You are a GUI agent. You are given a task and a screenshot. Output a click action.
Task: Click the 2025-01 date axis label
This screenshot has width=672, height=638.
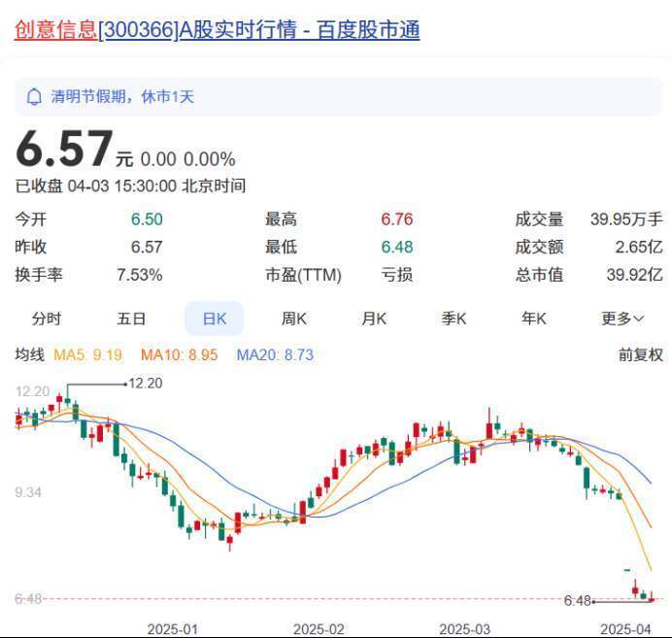coord(173,629)
